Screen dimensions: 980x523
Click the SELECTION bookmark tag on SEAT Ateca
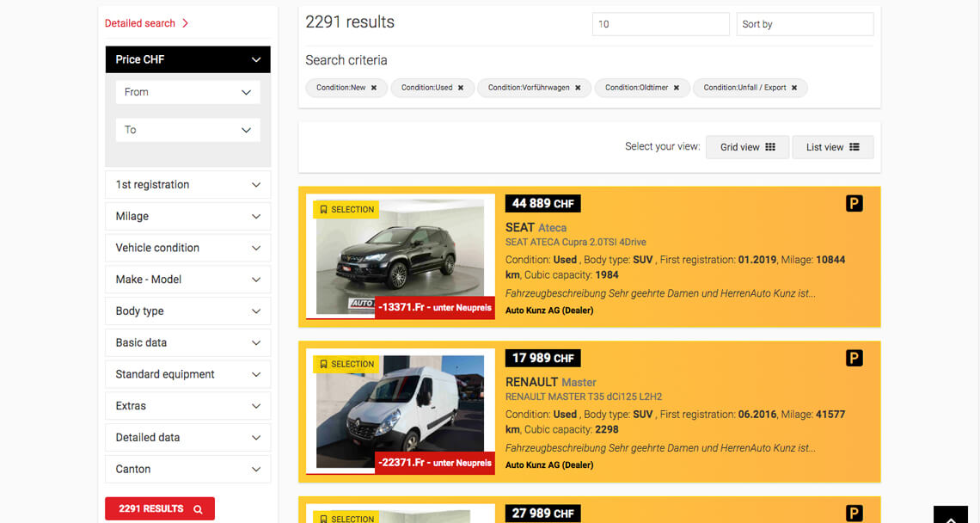(346, 210)
